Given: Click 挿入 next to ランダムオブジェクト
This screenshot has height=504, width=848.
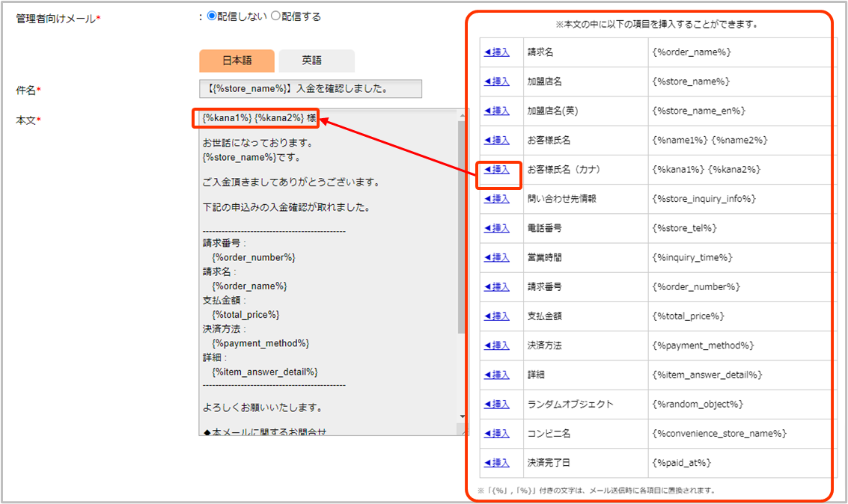Looking at the screenshot, I should coord(497,404).
